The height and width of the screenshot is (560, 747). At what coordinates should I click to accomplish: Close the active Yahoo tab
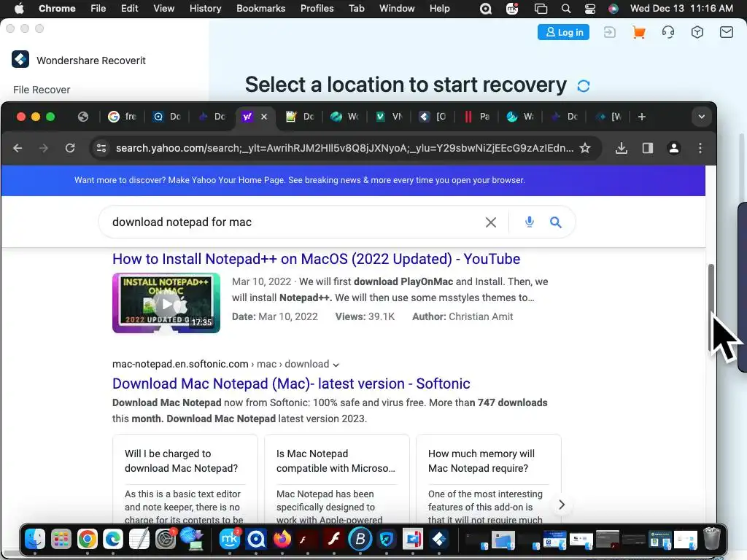[x=264, y=117]
